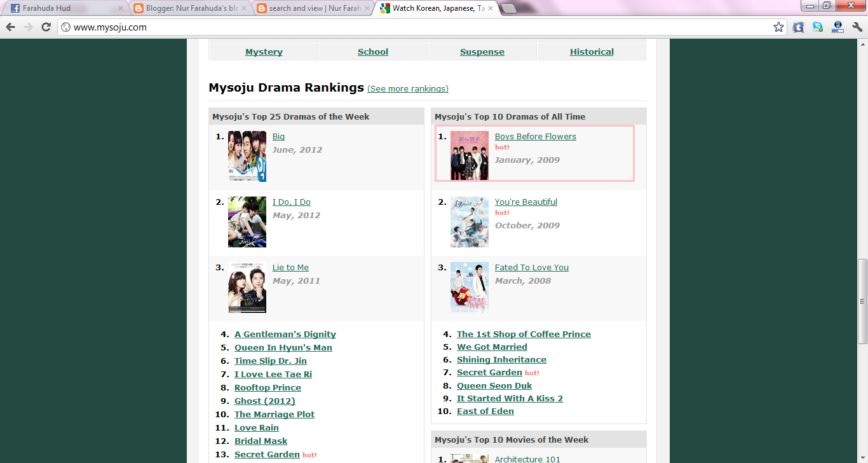
Task: Click the See more rankings link
Action: tap(408, 89)
